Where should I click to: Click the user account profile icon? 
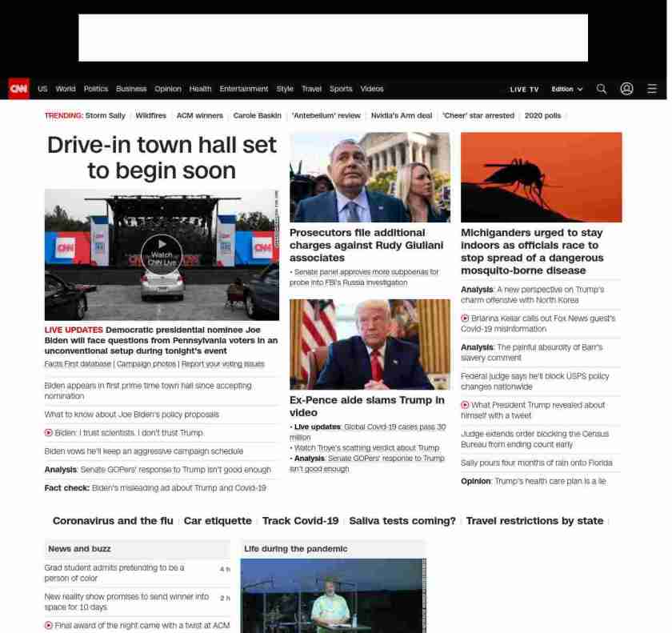(626, 89)
